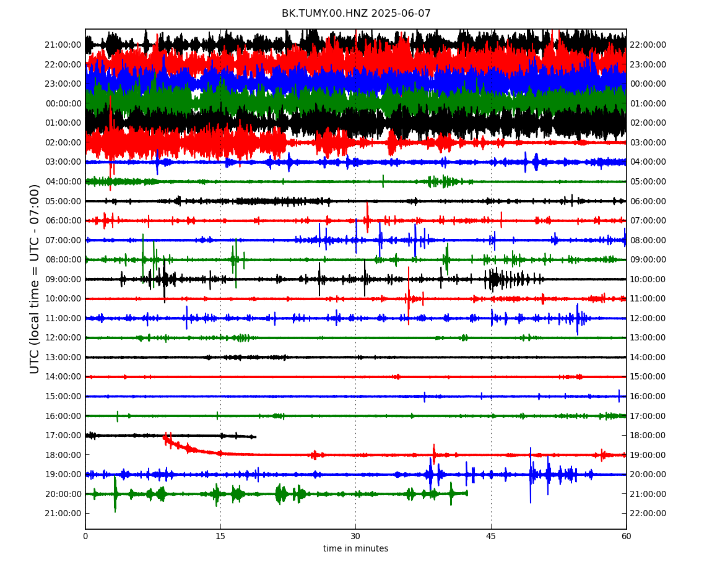
Task: Click the short black 17:00:00 UTC trace
Action: tap(171, 436)
